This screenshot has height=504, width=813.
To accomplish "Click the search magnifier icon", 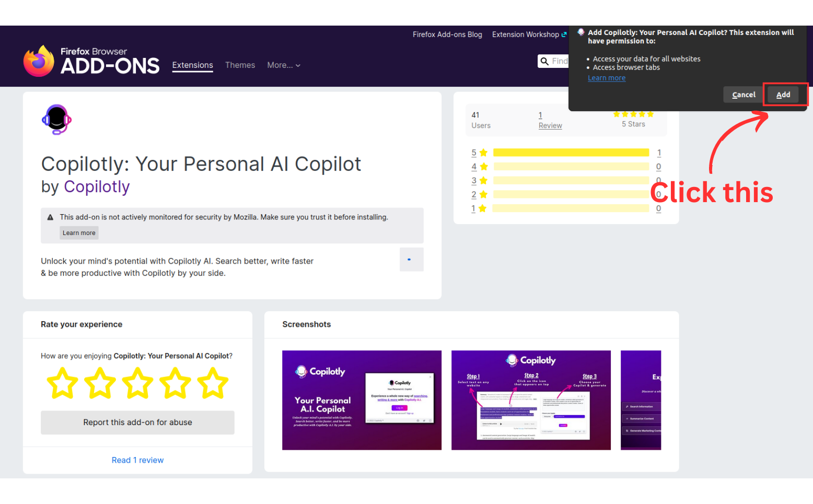I will [x=544, y=61].
